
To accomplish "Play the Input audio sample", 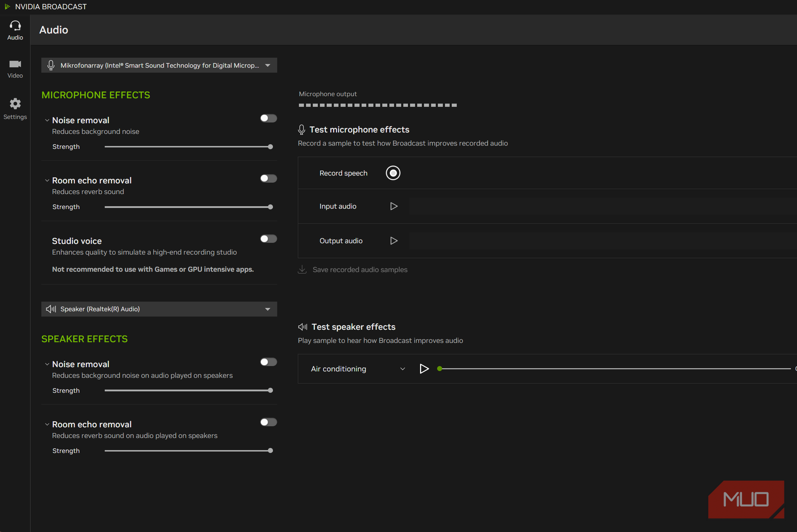I will click(x=394, y=206).
